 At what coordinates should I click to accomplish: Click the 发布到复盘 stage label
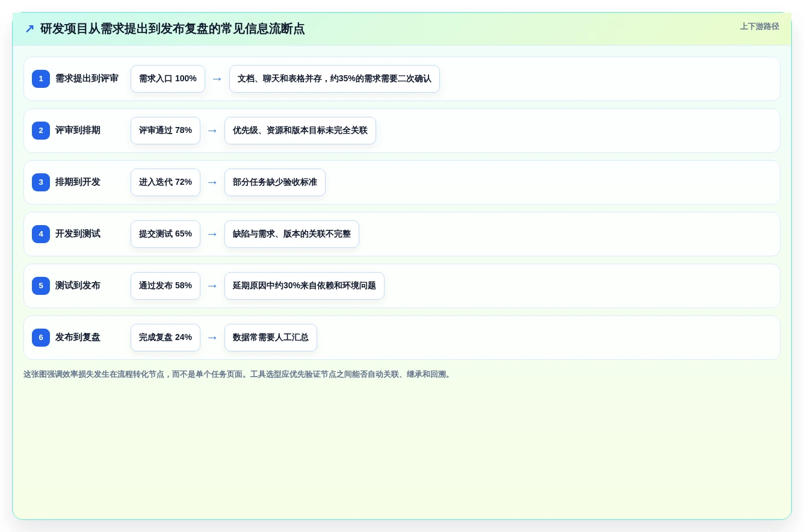coord(78,338)
